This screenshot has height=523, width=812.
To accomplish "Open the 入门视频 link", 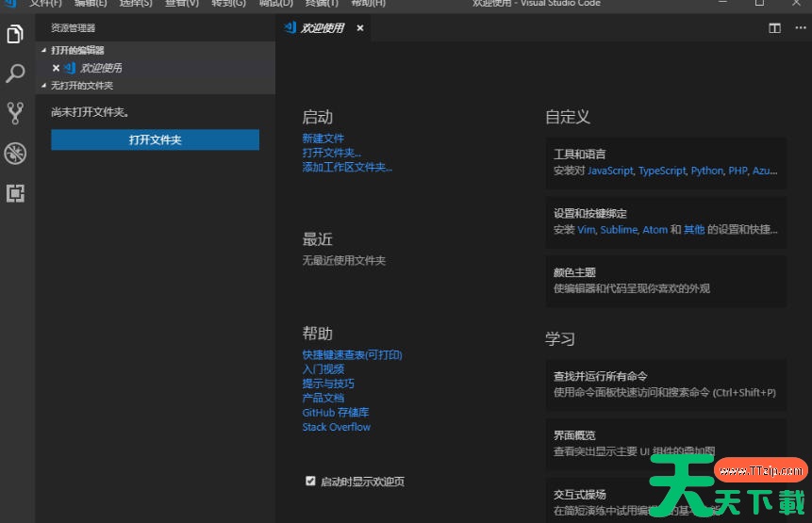I will (323, 369).
